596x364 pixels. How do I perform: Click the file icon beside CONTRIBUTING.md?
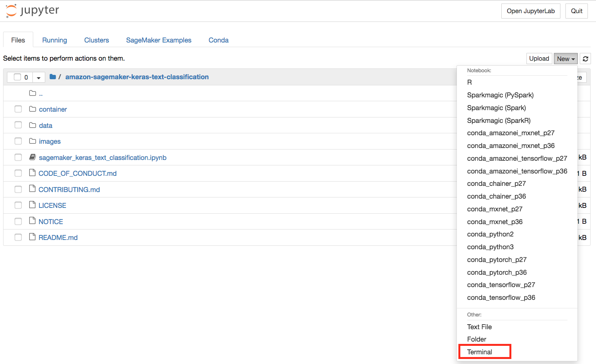point(32,189)
